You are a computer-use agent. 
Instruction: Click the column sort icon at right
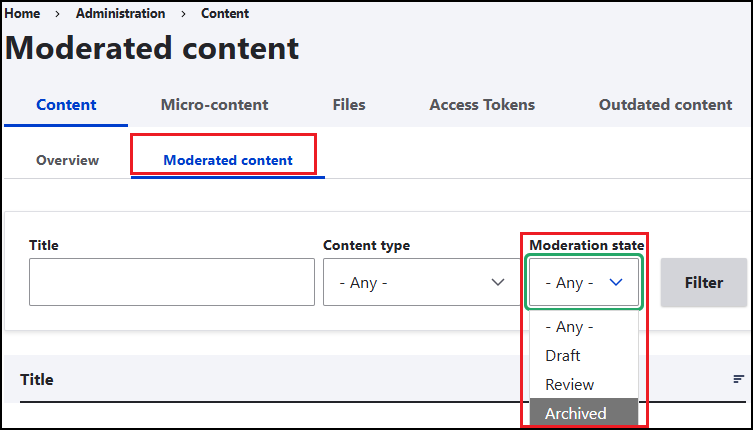tap(739, 379)
